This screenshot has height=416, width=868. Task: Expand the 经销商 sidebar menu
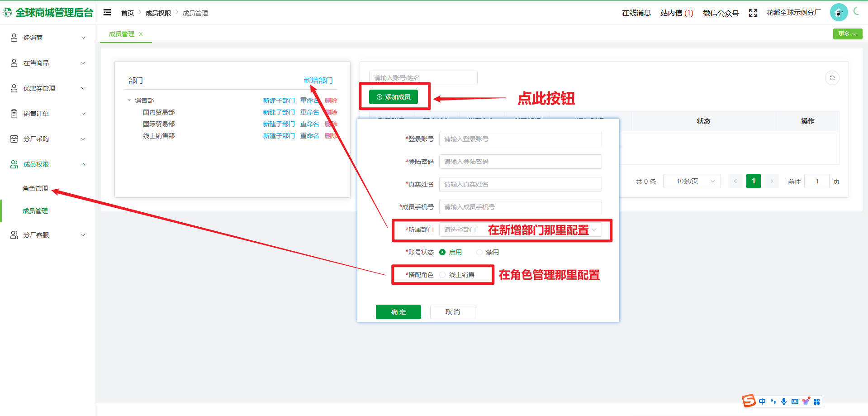click(47, 38)
